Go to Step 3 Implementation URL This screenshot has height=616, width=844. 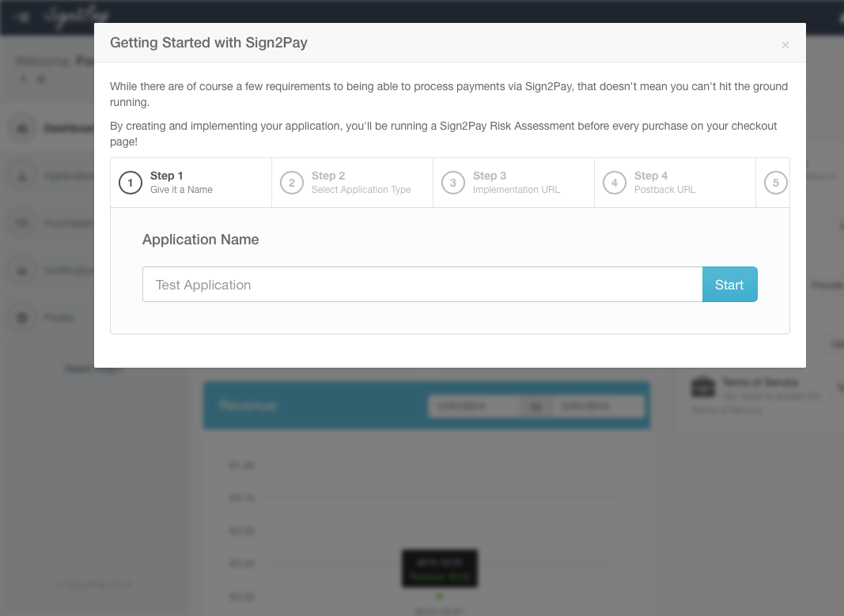[514, 183]
